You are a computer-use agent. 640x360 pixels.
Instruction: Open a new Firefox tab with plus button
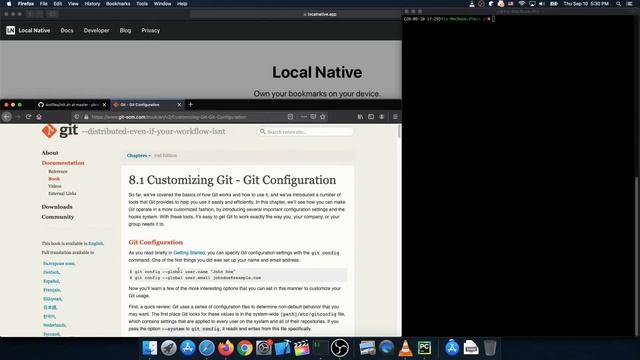(x=190, y=104)
